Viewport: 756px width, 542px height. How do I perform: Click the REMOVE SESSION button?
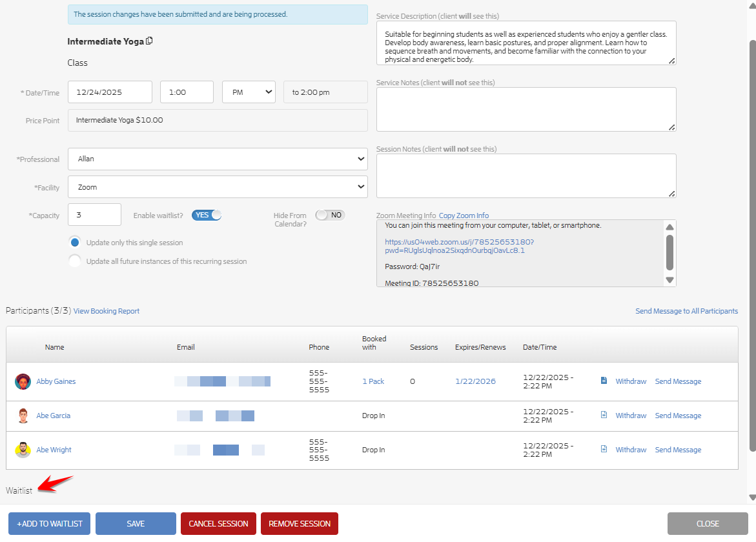coord(300,524)
